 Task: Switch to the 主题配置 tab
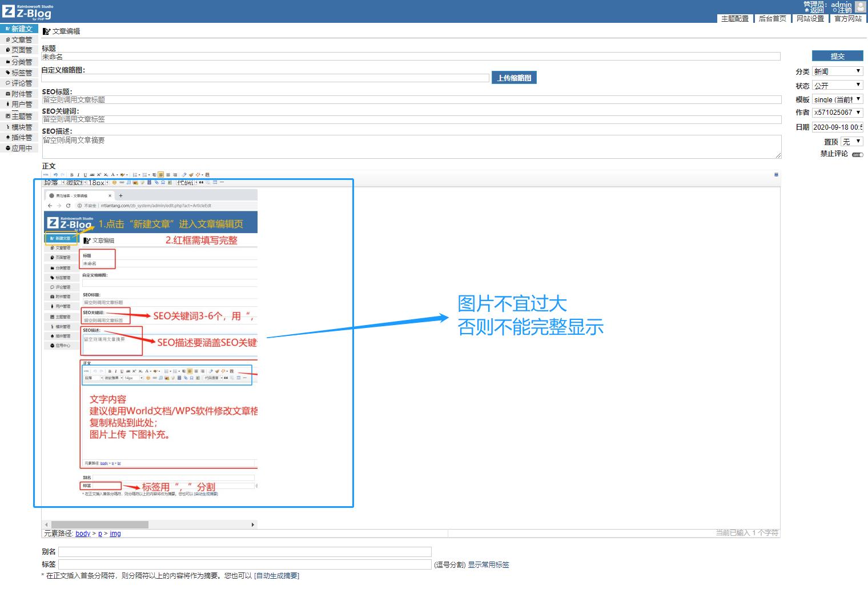pos(735,18)
